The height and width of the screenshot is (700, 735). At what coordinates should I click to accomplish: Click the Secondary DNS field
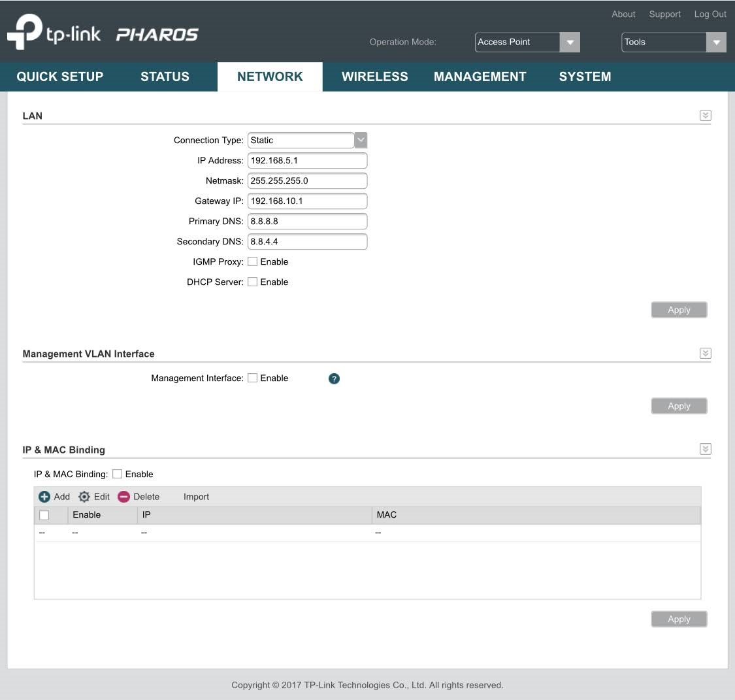[x=308, y=241]
